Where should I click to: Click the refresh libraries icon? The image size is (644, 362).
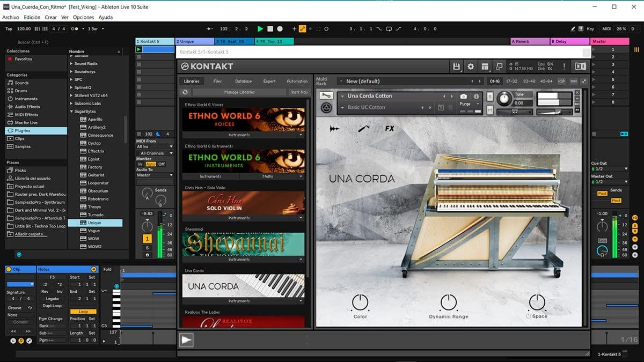pyautogui.click(x=186, y=92)
